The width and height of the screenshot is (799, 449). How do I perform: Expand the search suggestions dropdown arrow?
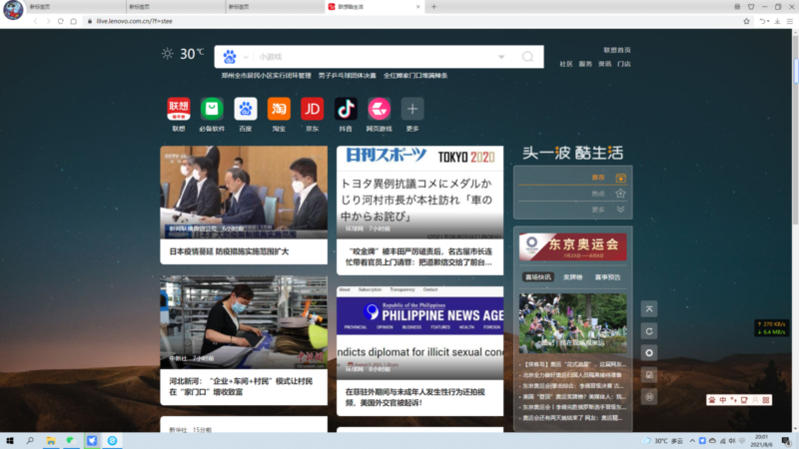pyautogui.click(x=501, y=57)
